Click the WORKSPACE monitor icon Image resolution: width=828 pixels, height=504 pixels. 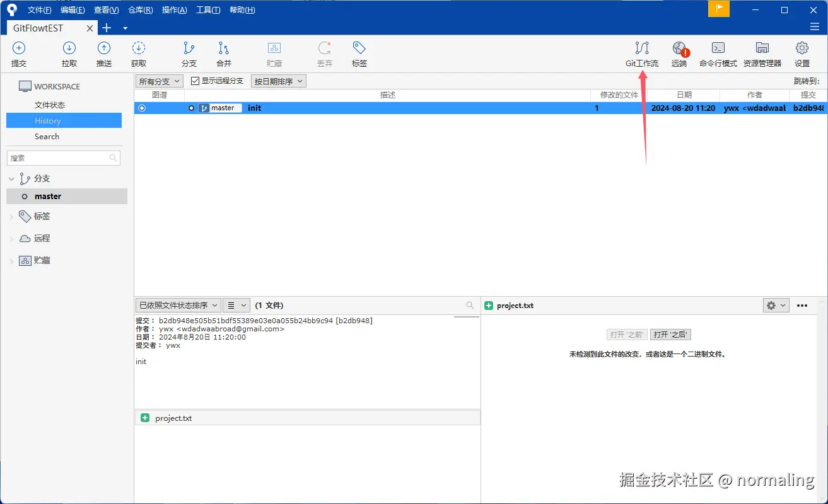click(x=25, y=86)
